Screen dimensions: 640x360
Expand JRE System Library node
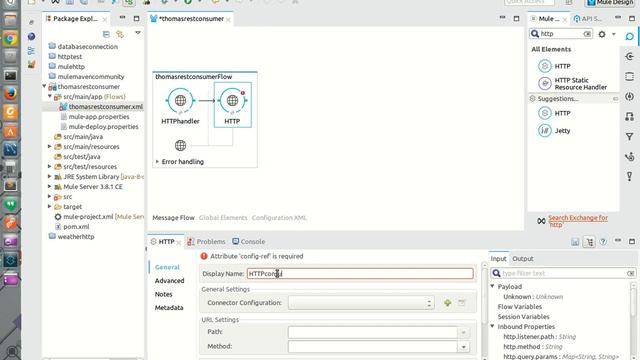[50, 176]
